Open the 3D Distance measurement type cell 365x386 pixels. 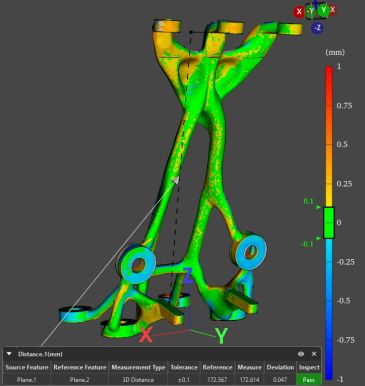138,380
